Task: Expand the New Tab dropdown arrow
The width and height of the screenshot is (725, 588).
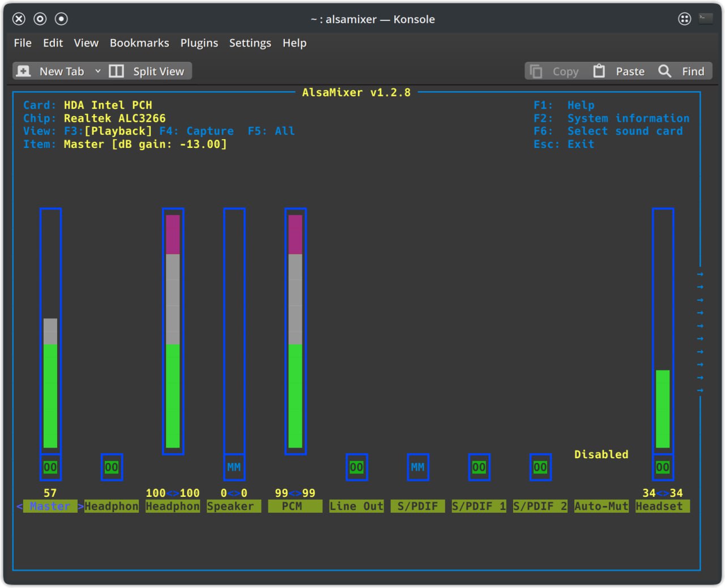Action: 97,71
